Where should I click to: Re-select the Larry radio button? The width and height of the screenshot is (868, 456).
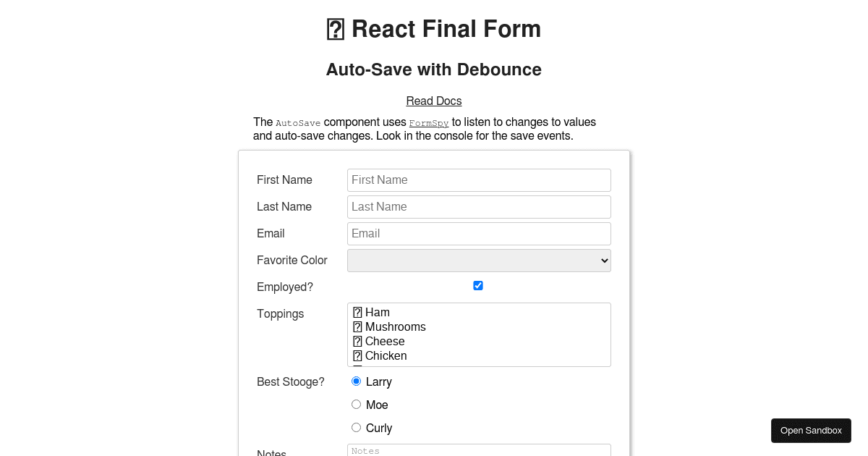356,380
